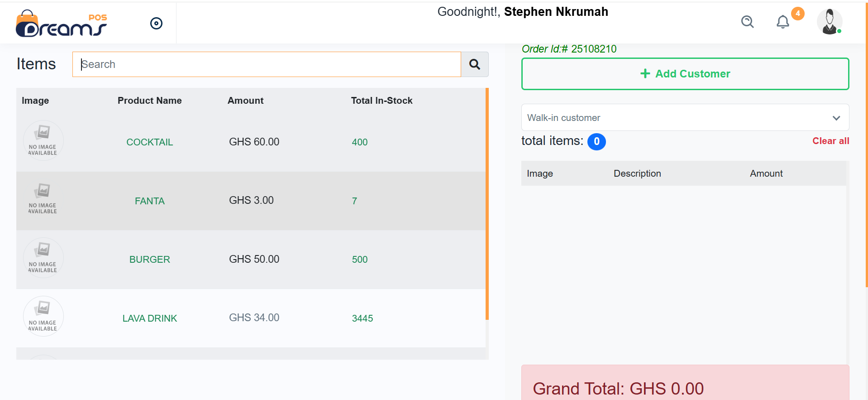Image resolution: width=868 pixels, height=400 pixels.
Task: Click the item search magnifier button
Action: point(474,64)
